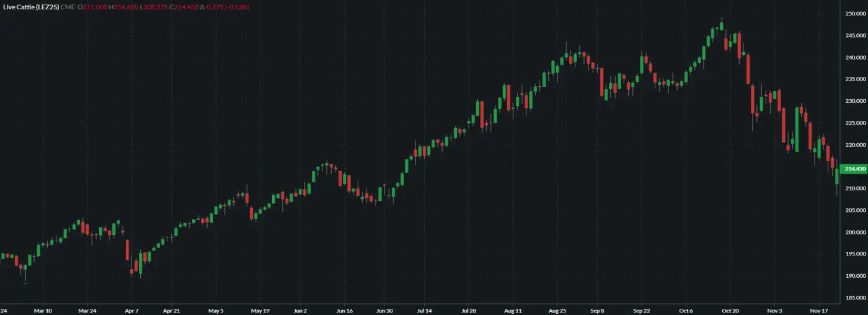Click the Jul 28 date on time axis
The width and height of the screenshot is (868, 315).
[x=469, y=310]
